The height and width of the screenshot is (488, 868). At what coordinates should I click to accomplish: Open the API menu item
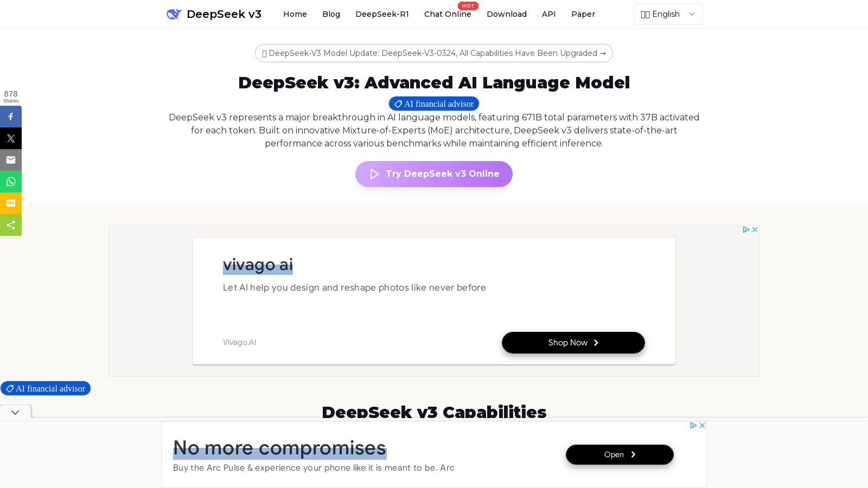pyautogui.click(x=548, y=14)
